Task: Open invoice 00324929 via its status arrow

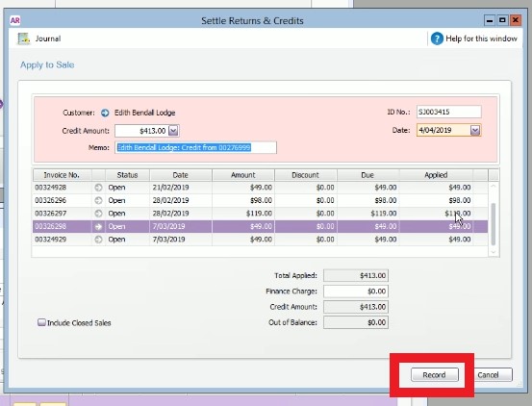Action: pos(98,240)
